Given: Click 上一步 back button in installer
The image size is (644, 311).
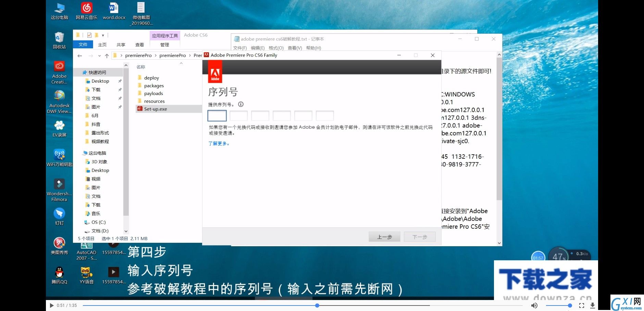Looking at the screenshot, I should pos(384,237).
